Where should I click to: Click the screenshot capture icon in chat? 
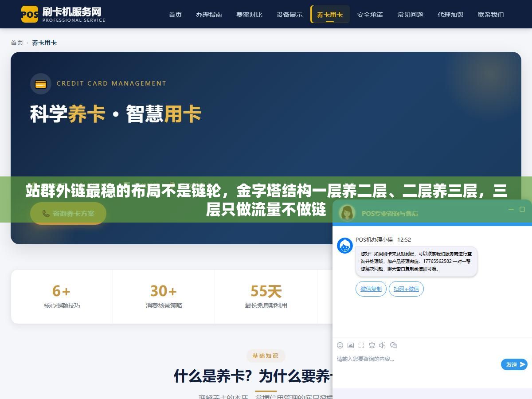(x=361, y=345)
